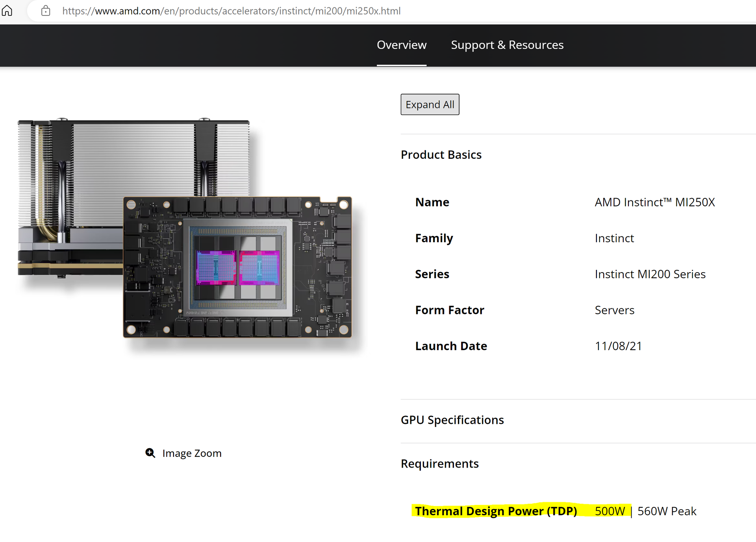Click the silver heatsink in product image
Image resolution: width=756 pixels, height=542 pixels.
[x=134, y=158]
